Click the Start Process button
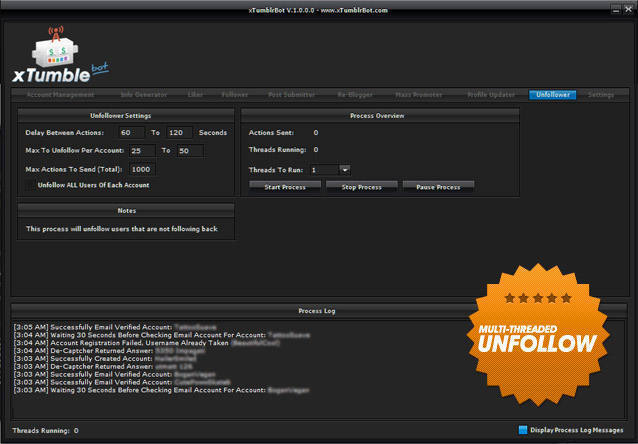The width and height of the screenshot is (638, 444). (x=285, y=187)
